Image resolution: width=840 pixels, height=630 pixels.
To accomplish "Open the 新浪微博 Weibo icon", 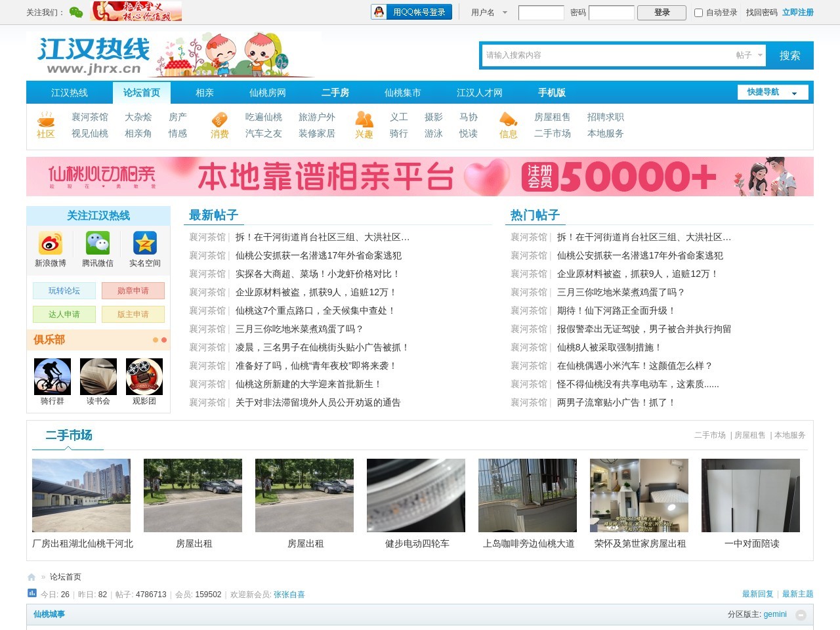I will tap(51, 243).
